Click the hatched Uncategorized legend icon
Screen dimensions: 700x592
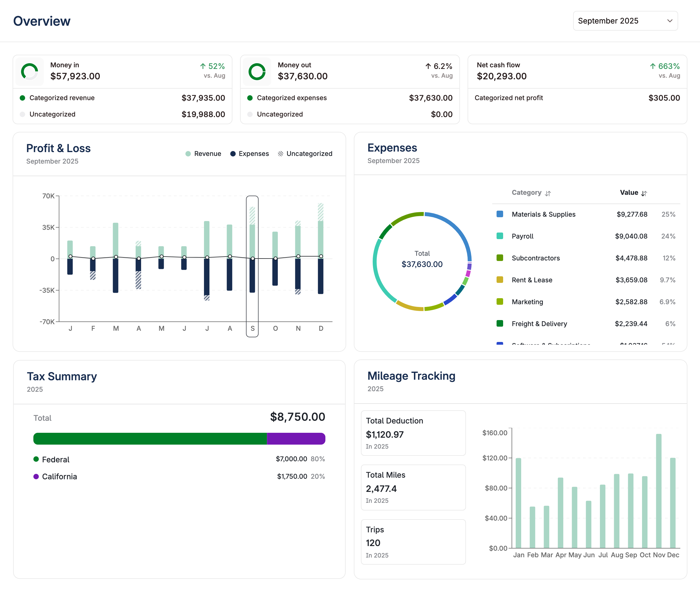(x=280, y=154)
